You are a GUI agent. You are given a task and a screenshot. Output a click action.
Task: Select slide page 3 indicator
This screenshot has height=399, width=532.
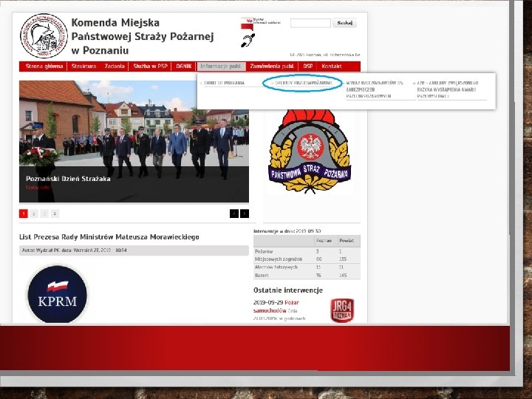44,214
